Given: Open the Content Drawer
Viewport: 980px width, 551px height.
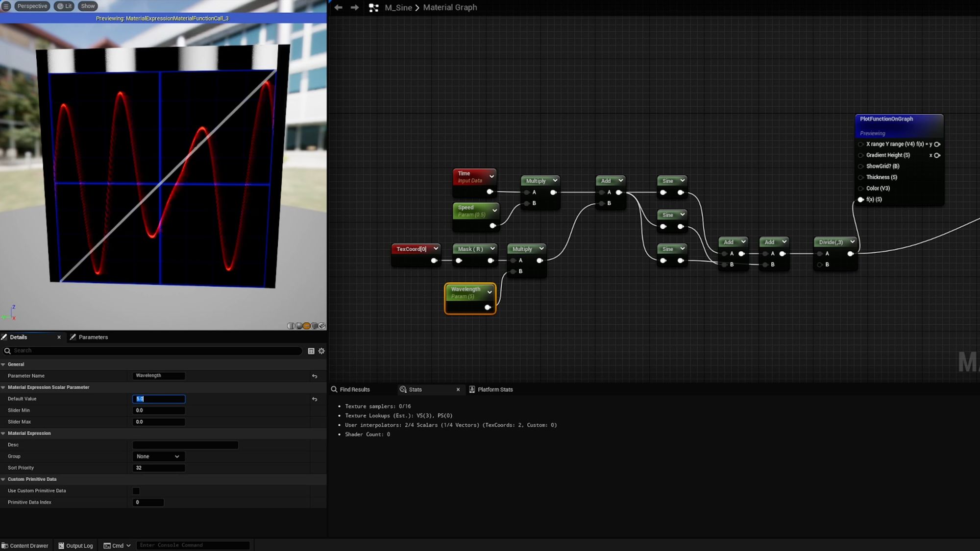Looking at the screenshot, I should [25, 545].
